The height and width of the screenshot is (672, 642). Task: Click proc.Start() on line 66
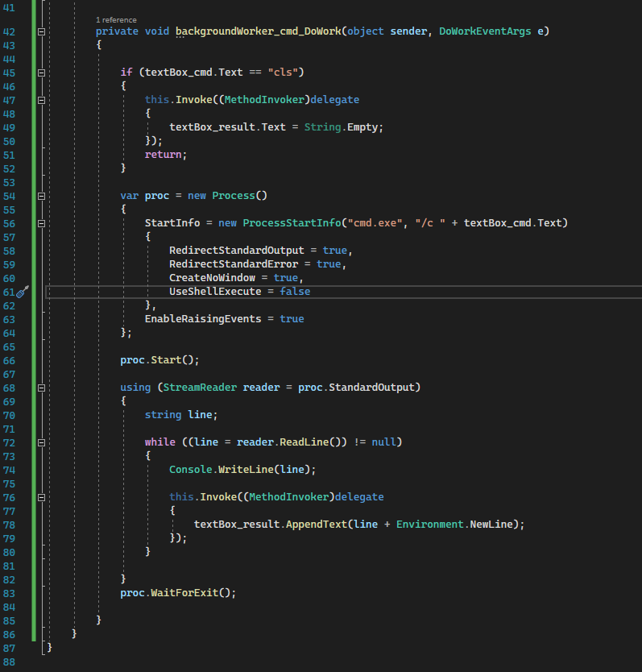point(157,360)
